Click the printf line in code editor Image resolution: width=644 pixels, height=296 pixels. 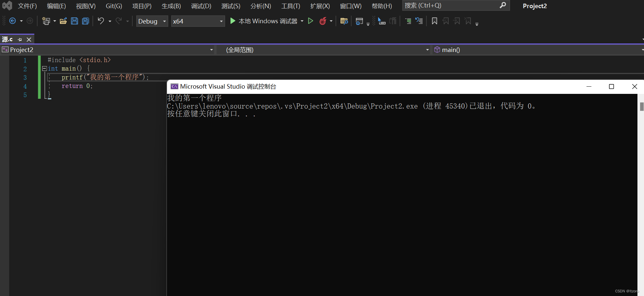105,77
